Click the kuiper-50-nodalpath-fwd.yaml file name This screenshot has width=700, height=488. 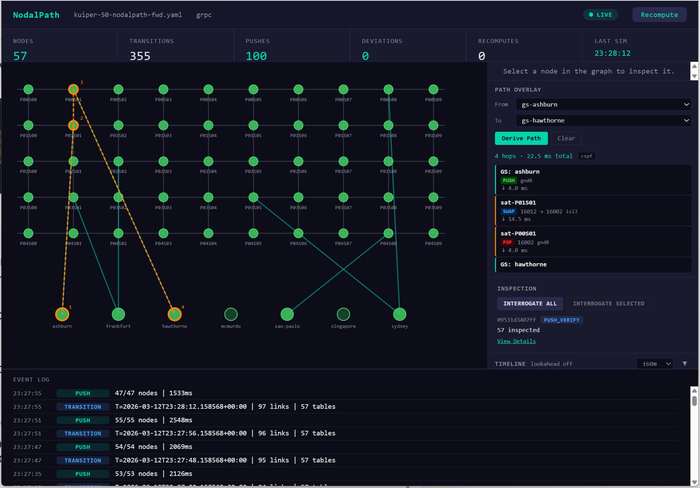(x=128, y=15)
